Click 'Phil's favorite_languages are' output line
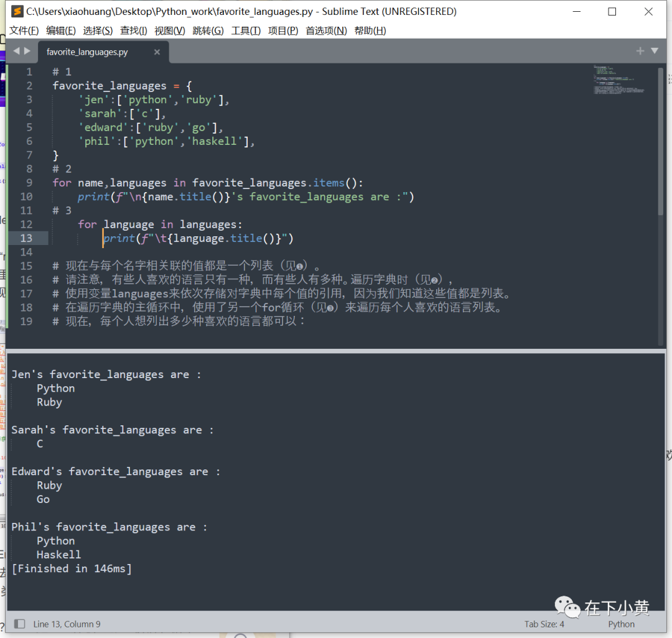 click(110, 527)
